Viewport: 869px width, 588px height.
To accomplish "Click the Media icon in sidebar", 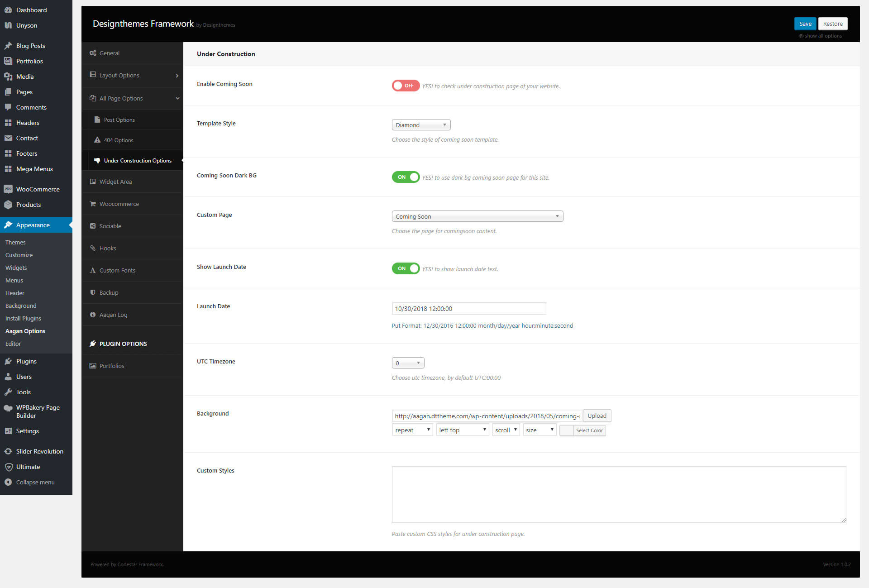I will tap(8, 76).
